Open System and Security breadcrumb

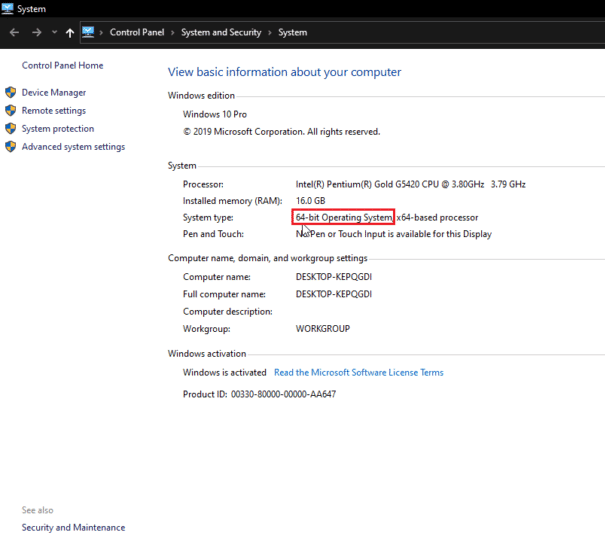coord(221,32)
